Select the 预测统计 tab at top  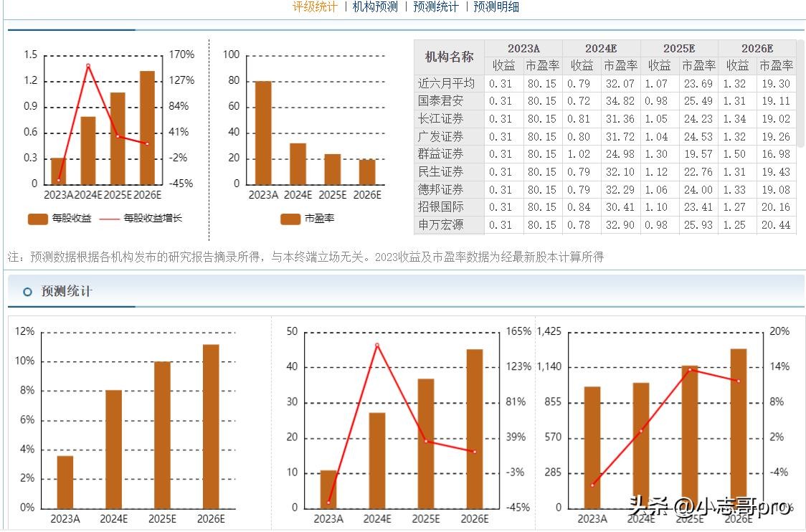435,6
